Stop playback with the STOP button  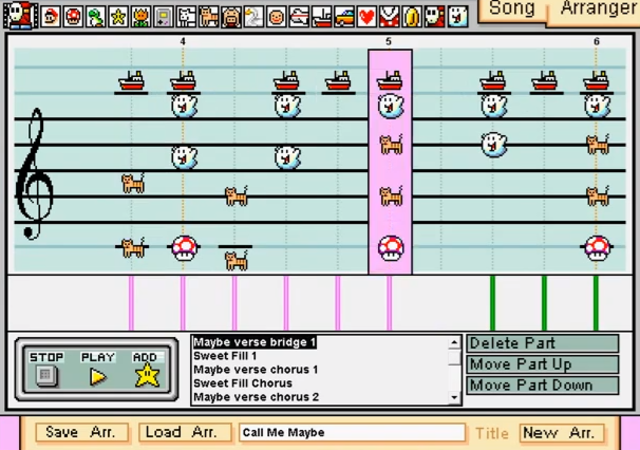pos(46,376)
